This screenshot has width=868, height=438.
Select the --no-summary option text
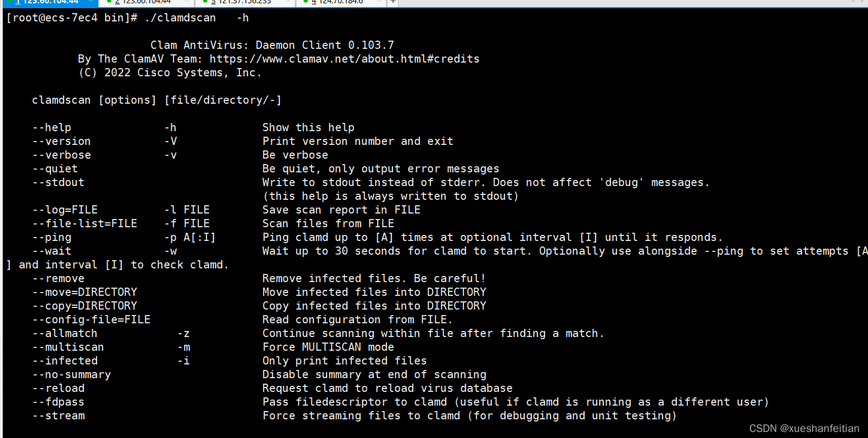click(72, 374)
